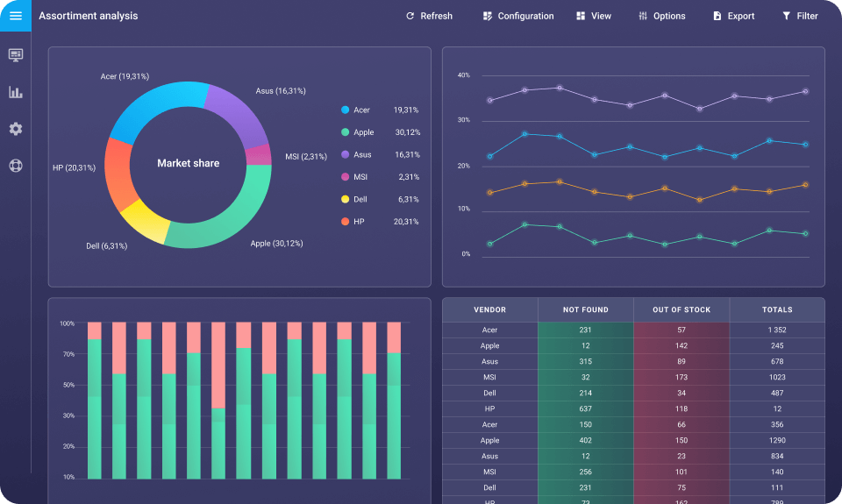Click the Refresh circular arrow icon
The width and height of the screenshot is (842, 504).
pyautogui.click(x=410, y=16)
